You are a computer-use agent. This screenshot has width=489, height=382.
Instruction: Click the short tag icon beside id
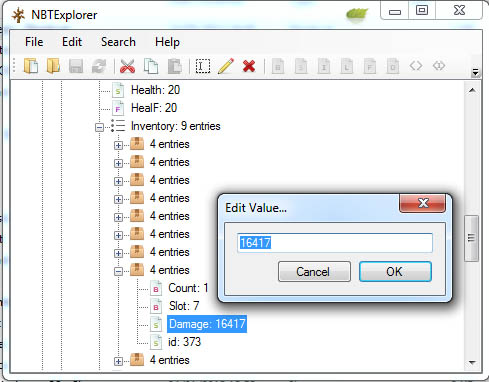pos(156,342)
